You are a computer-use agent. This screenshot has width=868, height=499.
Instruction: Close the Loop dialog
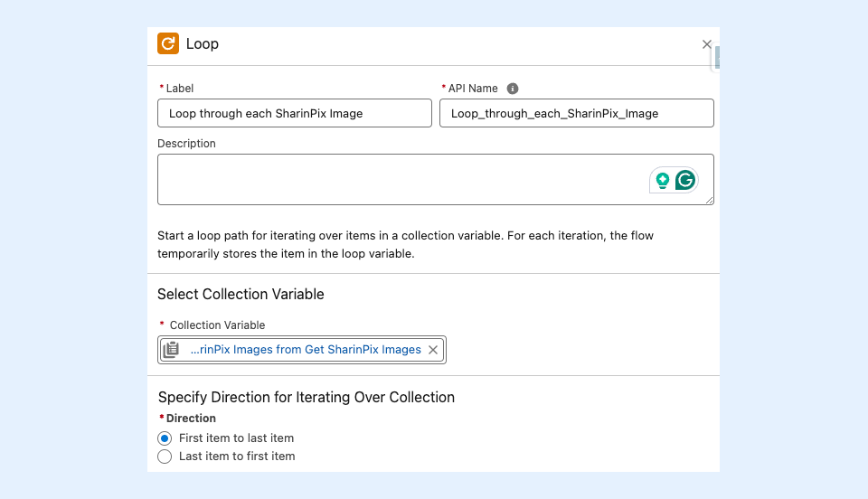coord(707,44)
